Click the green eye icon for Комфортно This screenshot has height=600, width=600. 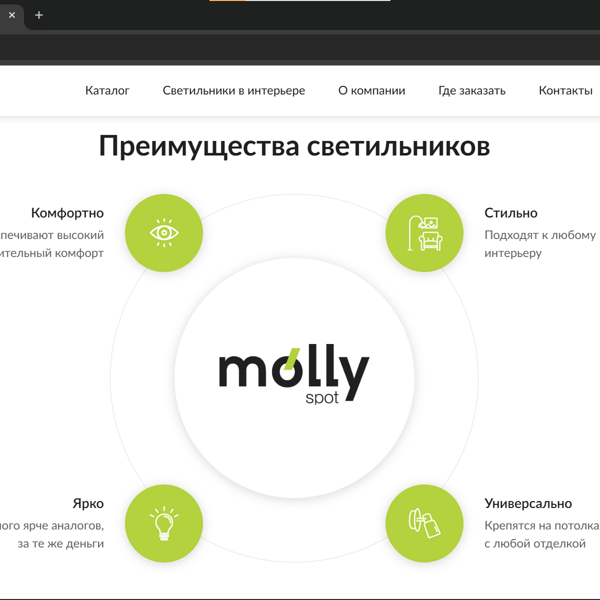click(164, 233)
